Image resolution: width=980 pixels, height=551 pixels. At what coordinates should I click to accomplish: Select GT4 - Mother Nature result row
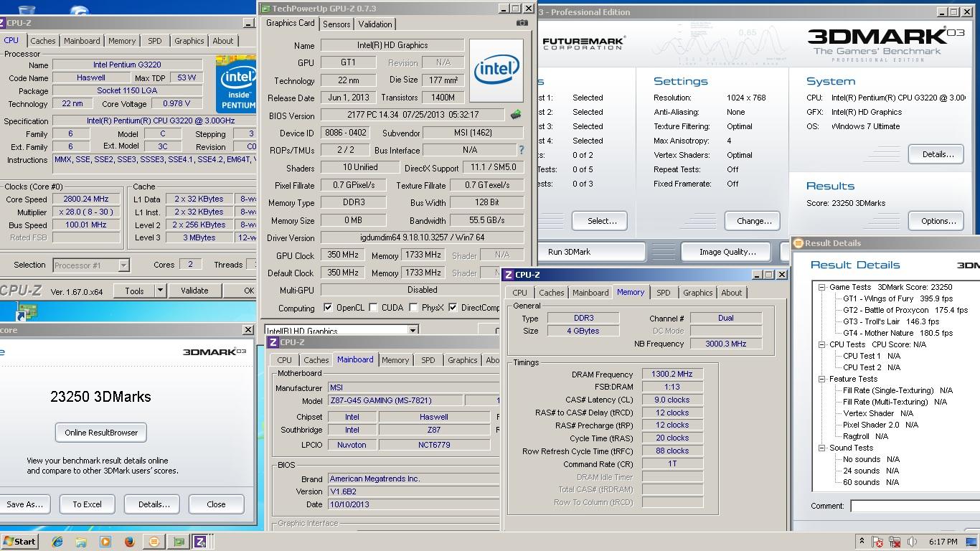click(x=897, y=333)
